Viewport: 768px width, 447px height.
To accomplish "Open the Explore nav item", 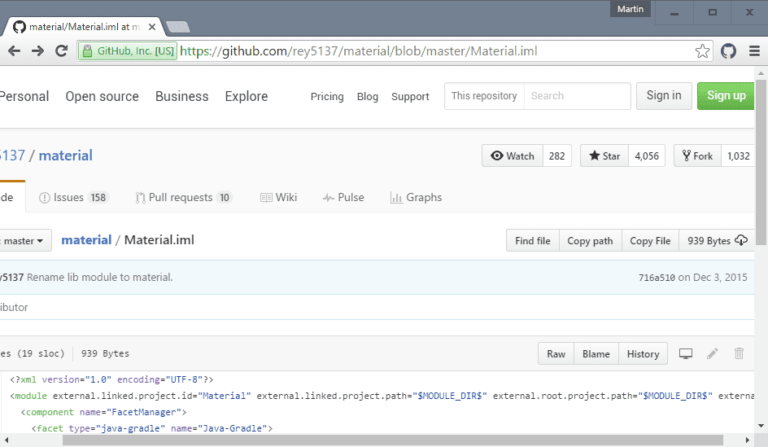I will click(x=246, y=96).
